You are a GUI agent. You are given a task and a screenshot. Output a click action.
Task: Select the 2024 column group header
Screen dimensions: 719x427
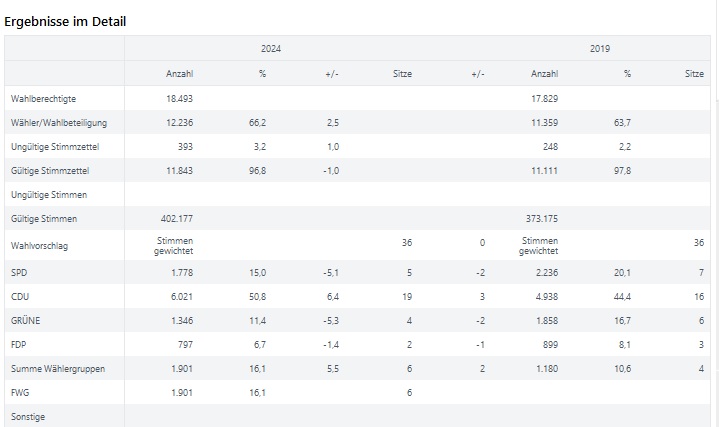271,49
